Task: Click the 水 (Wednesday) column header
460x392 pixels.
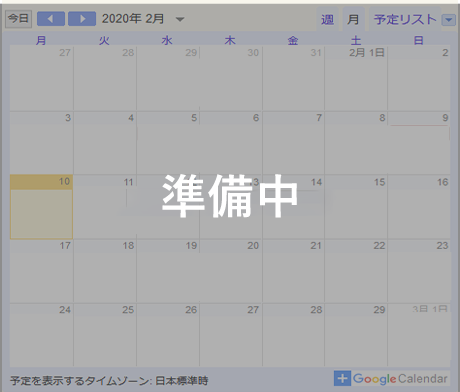Action: [167, 40]
